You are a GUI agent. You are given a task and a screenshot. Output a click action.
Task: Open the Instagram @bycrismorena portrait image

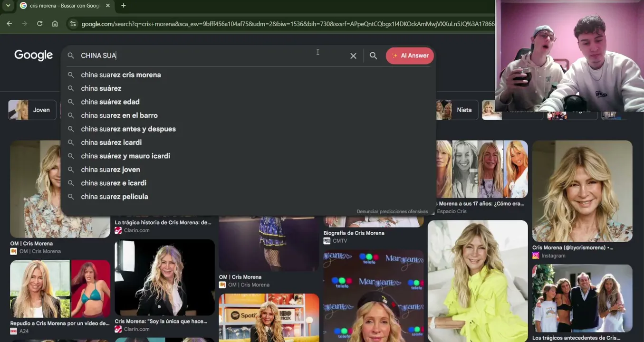pos(582,191)
